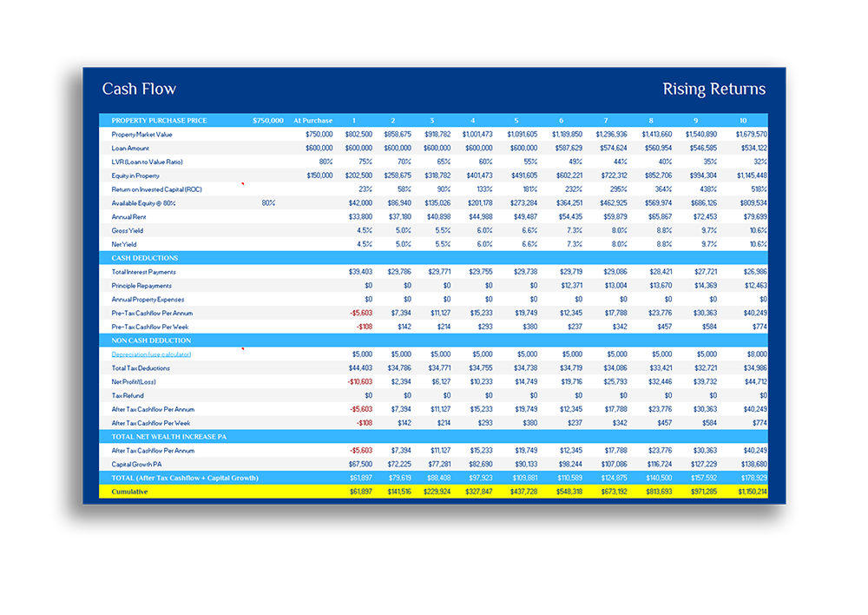Click year 1 Net Profit/(Loss) value -$10,603
Screen dimensions: 868x615
pyautogui.click(x=360, y=382)
